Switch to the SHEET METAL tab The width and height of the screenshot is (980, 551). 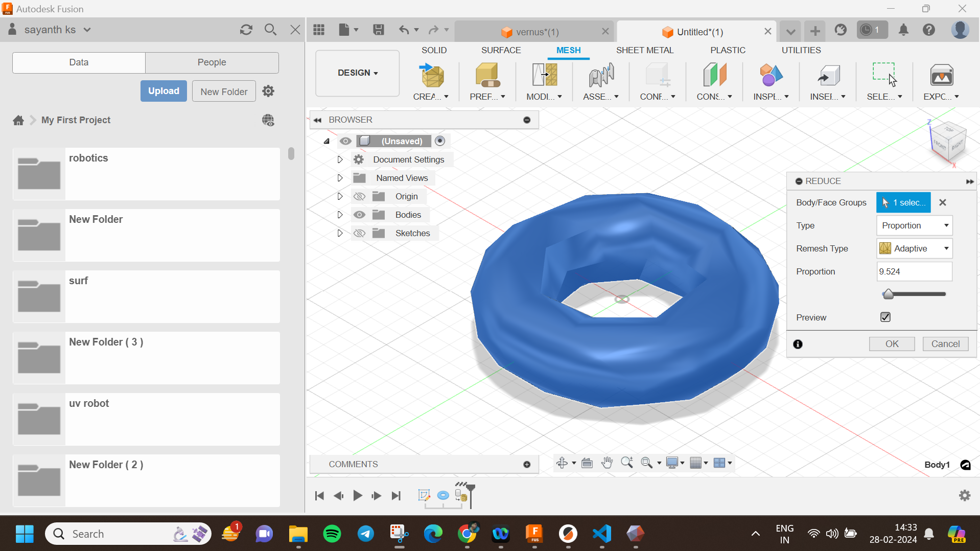pyautogui.click(x=645, y=50)
